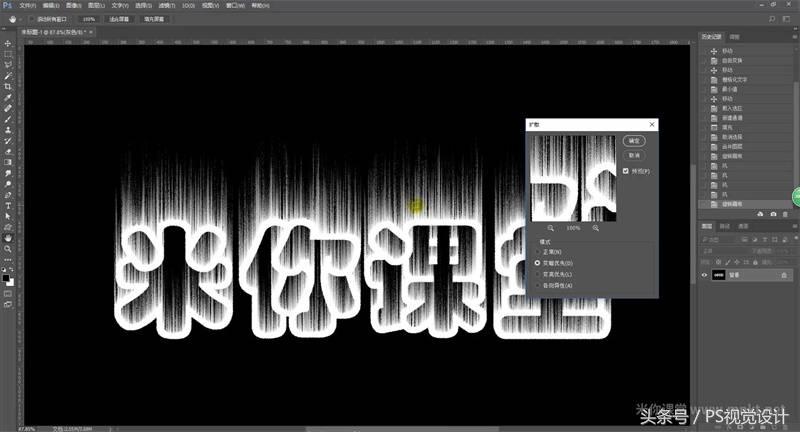Screen dimensions: 800x432
Task: Open the layer blend mode dropdown
Action: (x=724, y=250)
